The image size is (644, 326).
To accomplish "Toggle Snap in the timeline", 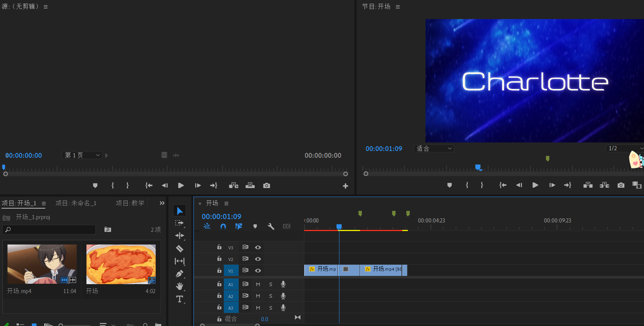I will pos(223,226).
